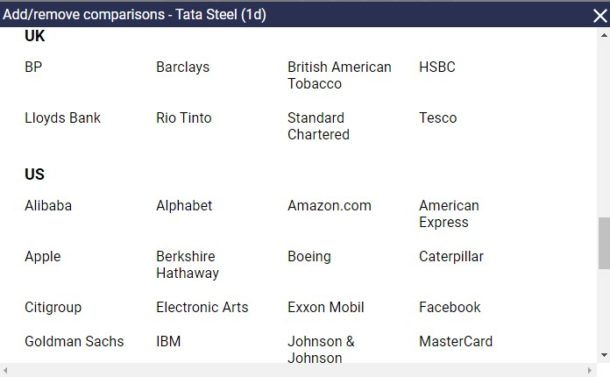Add HSBC to comparisons

tap(437, 67)
